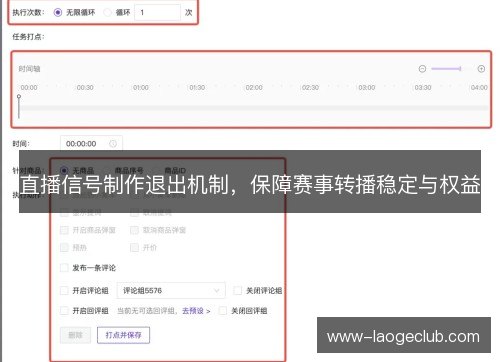This screenshot has width=500, height=362.
Task: Click the timeline zoom slider bar
Action: click(446, 69)
